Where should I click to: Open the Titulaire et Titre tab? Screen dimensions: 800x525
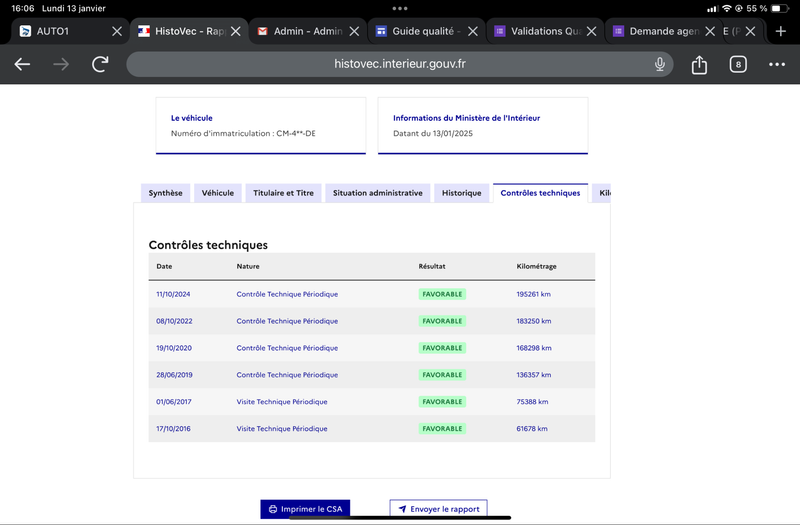tap(283, 193)
